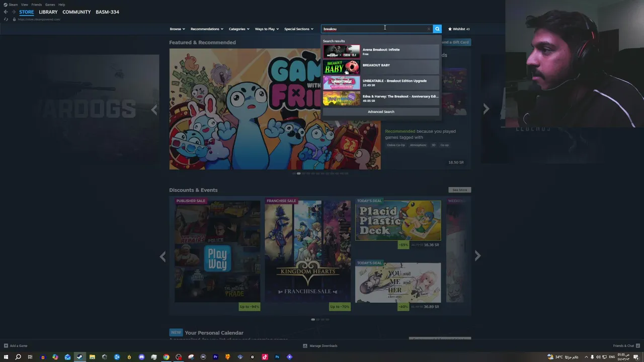
Task: Click the blue search magnifier button
Action: click(x=437, y=29)
